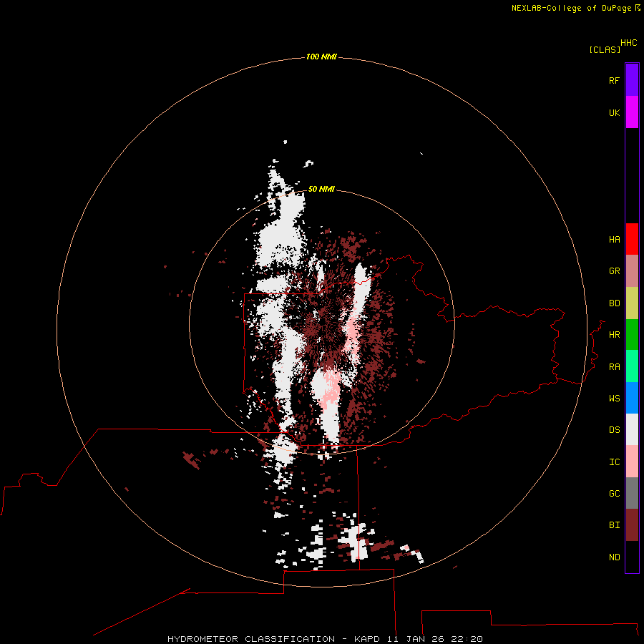Click the DS white legend swatch
644x644 pixels.
coord(632,429)
